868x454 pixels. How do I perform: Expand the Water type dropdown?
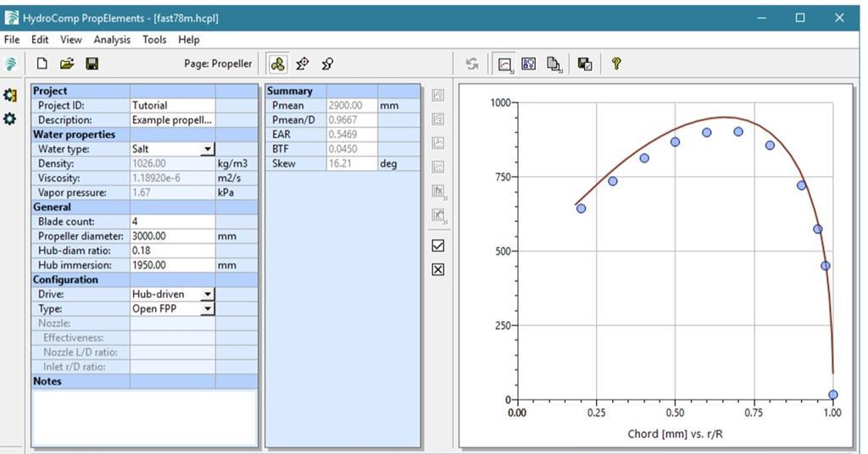point(207,149)
